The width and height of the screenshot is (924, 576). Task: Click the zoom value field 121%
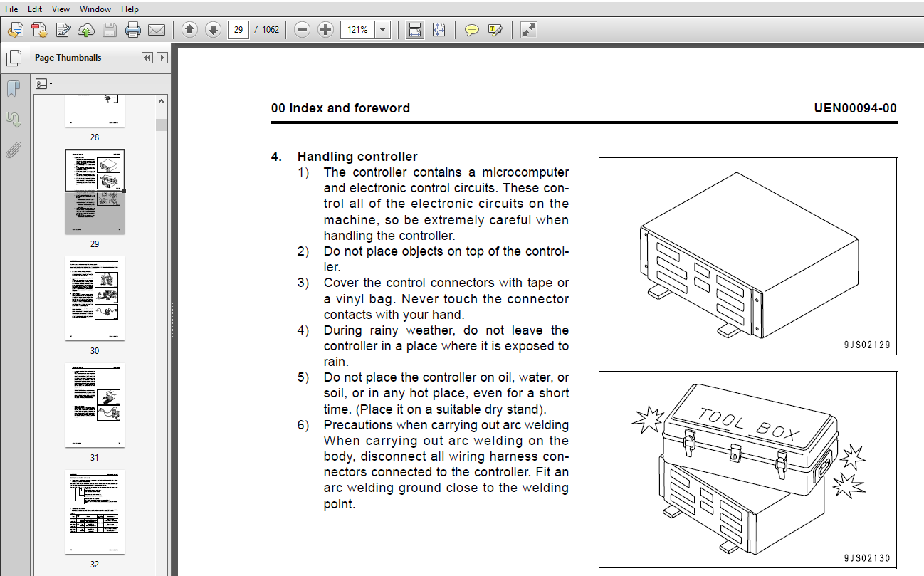(x=358, y=30)
